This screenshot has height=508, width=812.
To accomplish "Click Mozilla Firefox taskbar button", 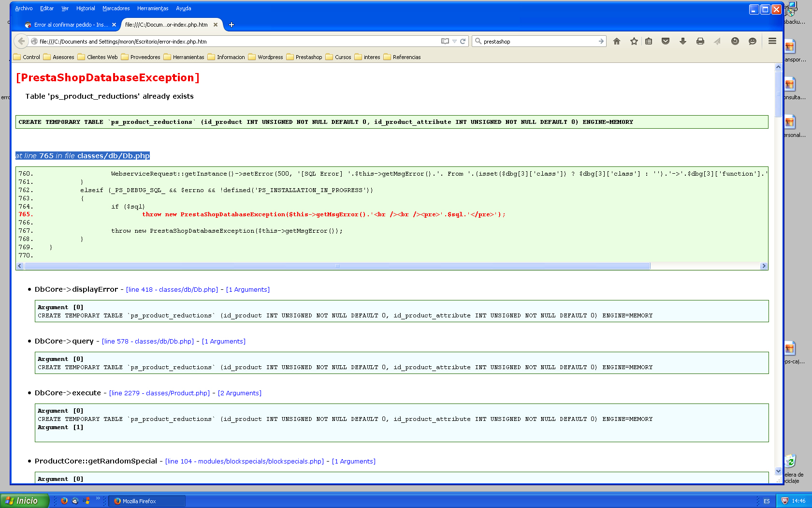I will [x=147, y=501].
